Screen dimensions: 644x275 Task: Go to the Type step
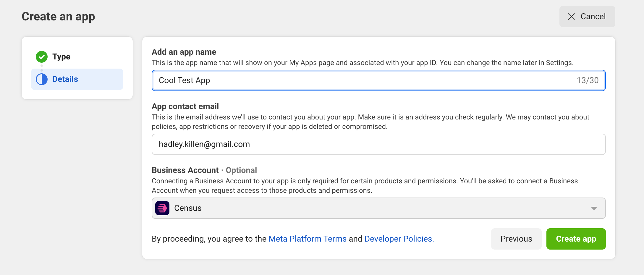pos(61,57)
